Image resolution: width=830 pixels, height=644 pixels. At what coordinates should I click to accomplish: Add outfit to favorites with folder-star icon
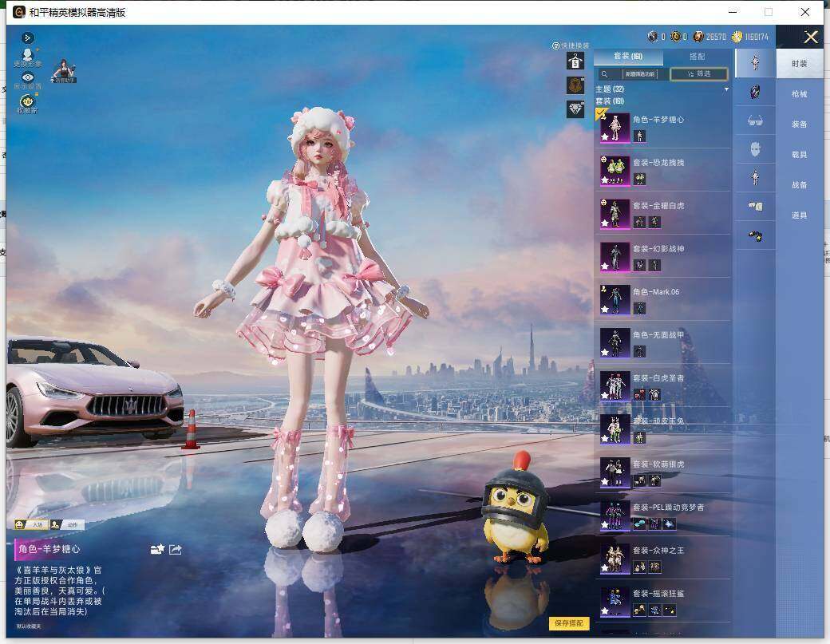(157, 550)
